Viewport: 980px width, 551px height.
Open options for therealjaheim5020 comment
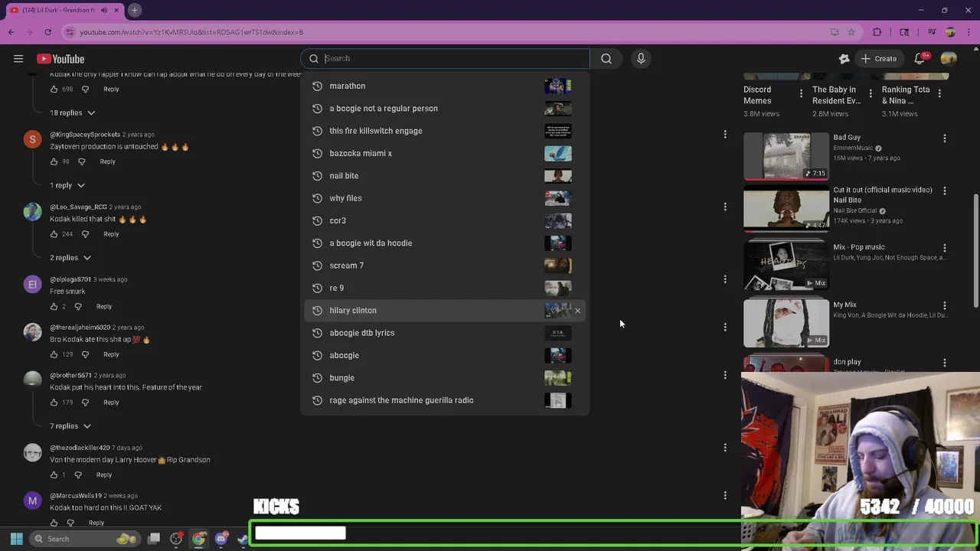point(725,327)
